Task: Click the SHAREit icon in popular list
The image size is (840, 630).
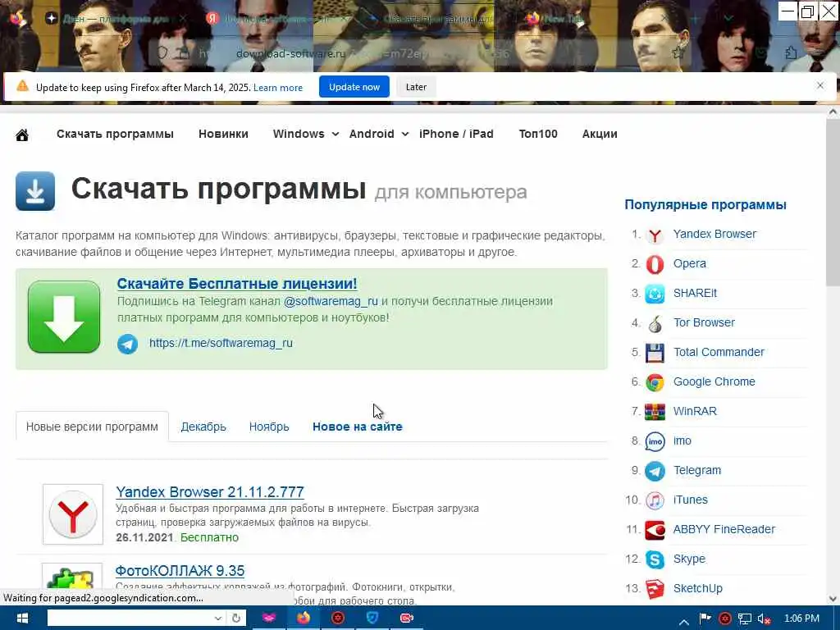Action: (655, 294)
